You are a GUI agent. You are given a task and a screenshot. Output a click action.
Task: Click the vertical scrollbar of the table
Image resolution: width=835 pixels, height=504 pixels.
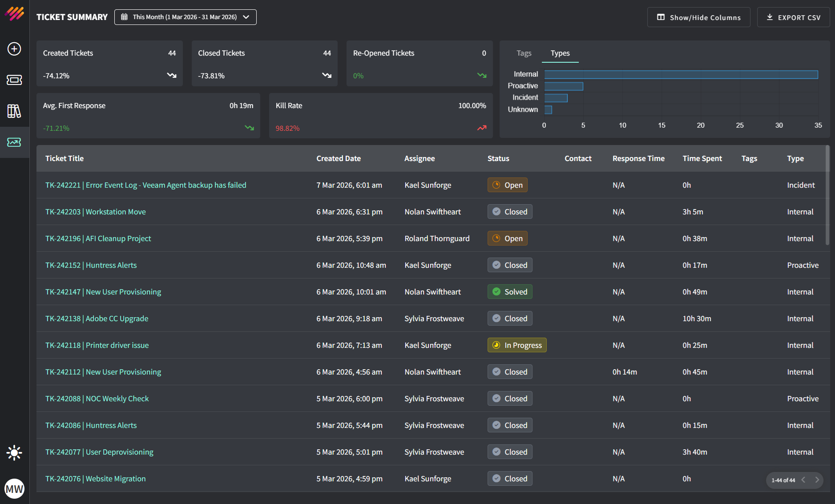pyautogui.click(x=827, y=196)
